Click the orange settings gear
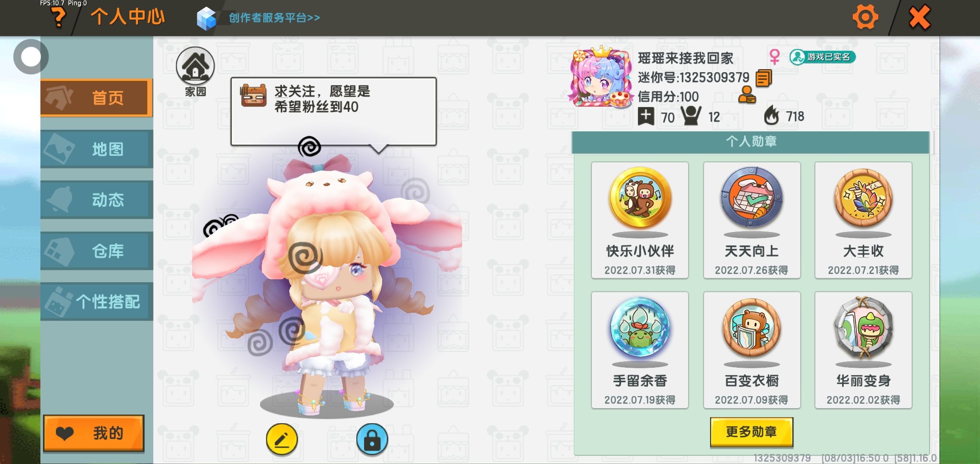This screenshot has height=464, width=980. [865, 17]
